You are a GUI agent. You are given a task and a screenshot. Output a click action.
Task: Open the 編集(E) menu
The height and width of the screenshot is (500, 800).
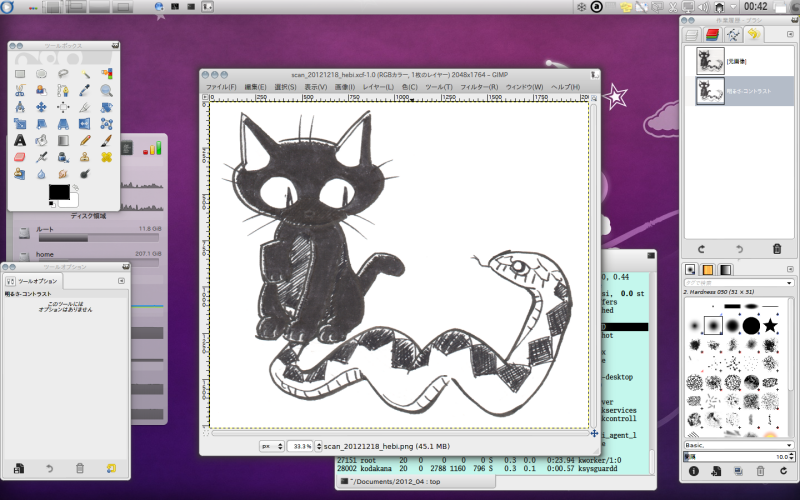coord(255,87)
